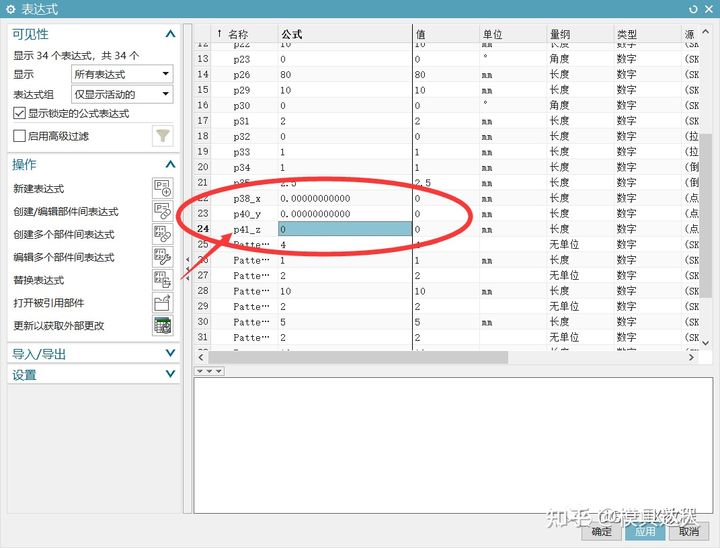Image resolution: width=720 pixels, height=548 pixels.
Task: Click the 创建多个部件间表达式 label
Action: [x=64, y=234]
